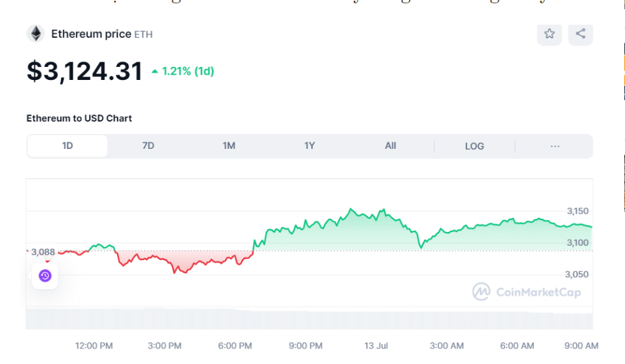This screenshot has height=364, width=625.
Task: Open the three-dot more chart options
Action: [x=555, y=146]
